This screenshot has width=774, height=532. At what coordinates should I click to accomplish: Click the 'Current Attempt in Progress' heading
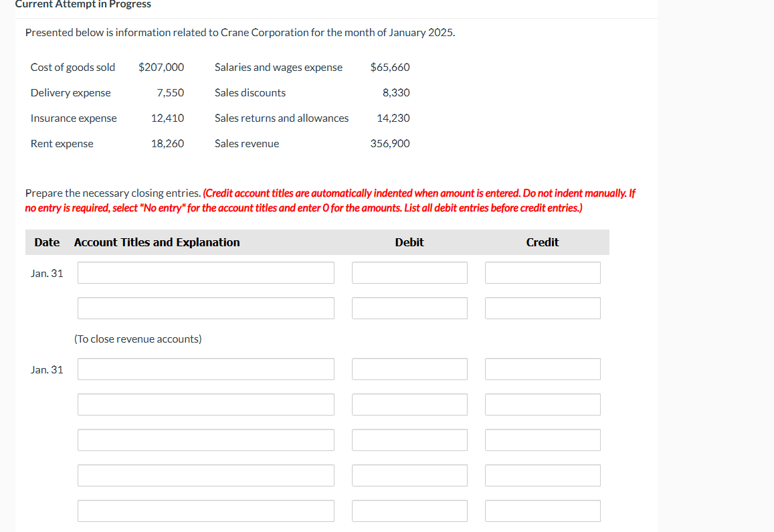point(83,5)
